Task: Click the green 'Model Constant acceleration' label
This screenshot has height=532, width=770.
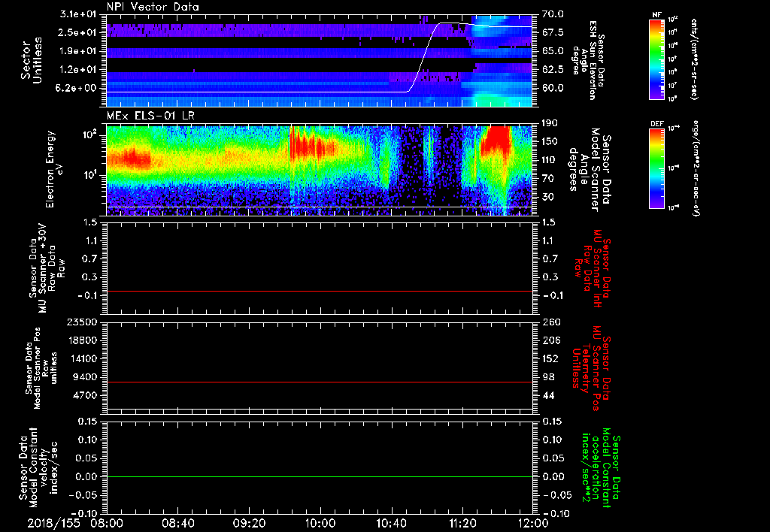Action: (601, 468)
